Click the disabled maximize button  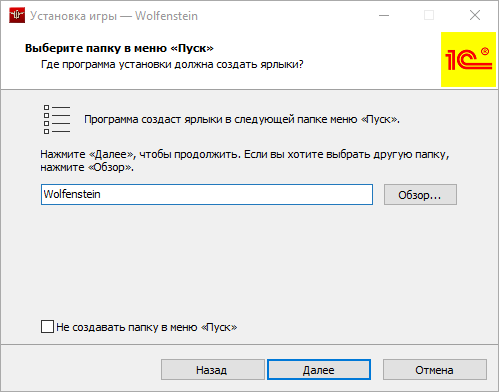coord(429,15)
